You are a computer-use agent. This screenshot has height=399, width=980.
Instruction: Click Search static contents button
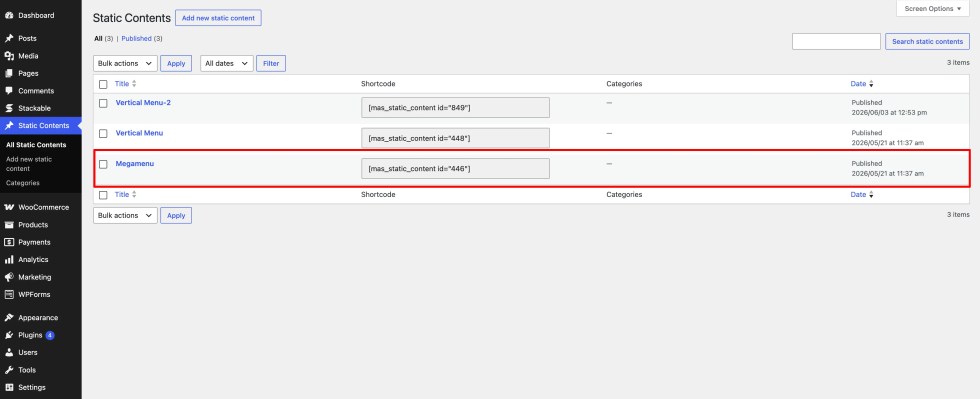[928, 41]
